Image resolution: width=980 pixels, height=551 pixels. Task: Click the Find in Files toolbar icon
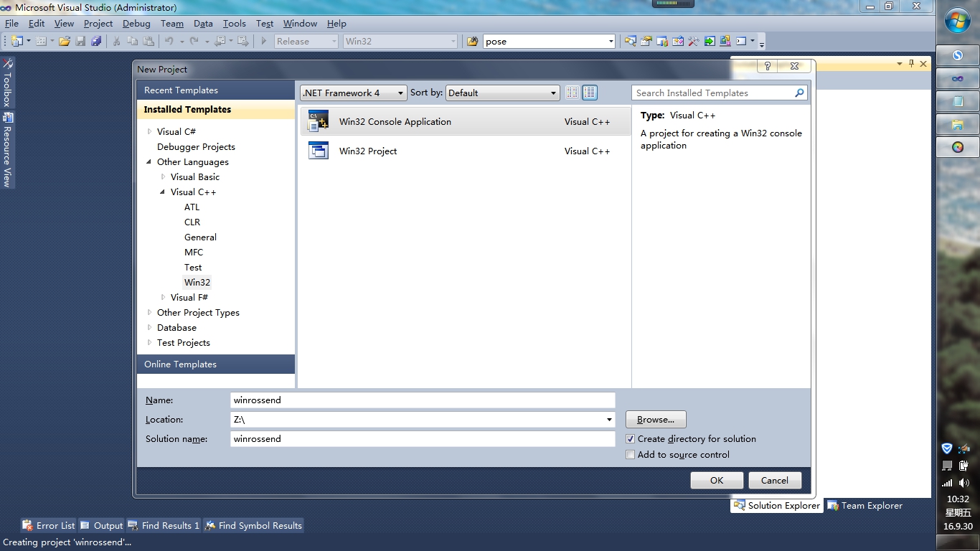coord(472,42)
